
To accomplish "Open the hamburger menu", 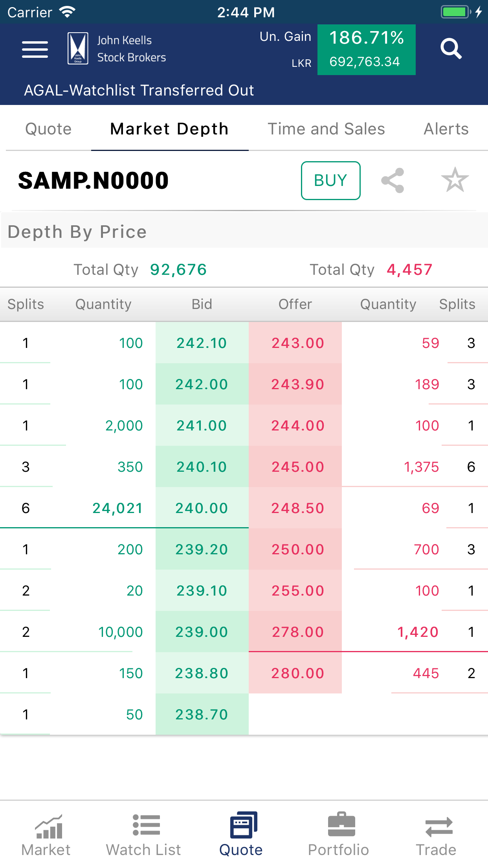I will pyautogui.click(x=35, y=50).
